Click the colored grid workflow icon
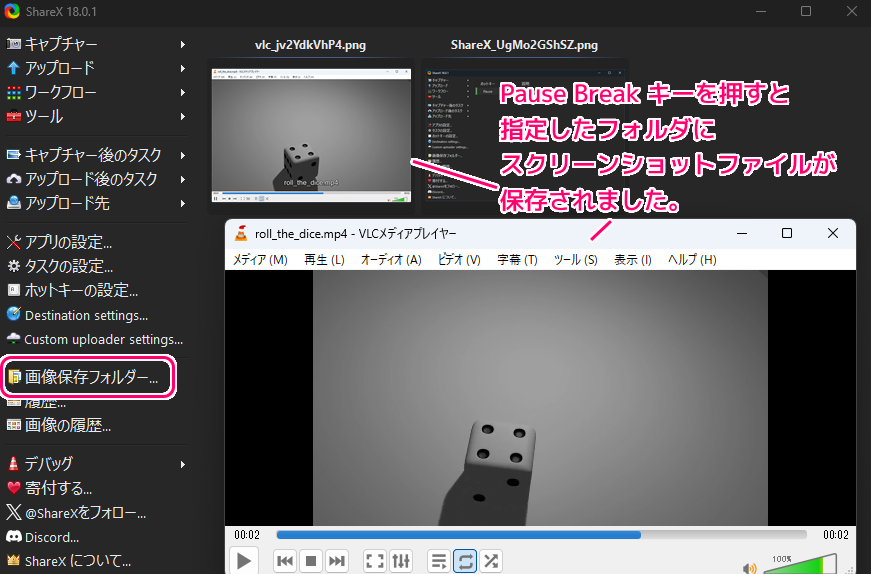 click(13, 92)
